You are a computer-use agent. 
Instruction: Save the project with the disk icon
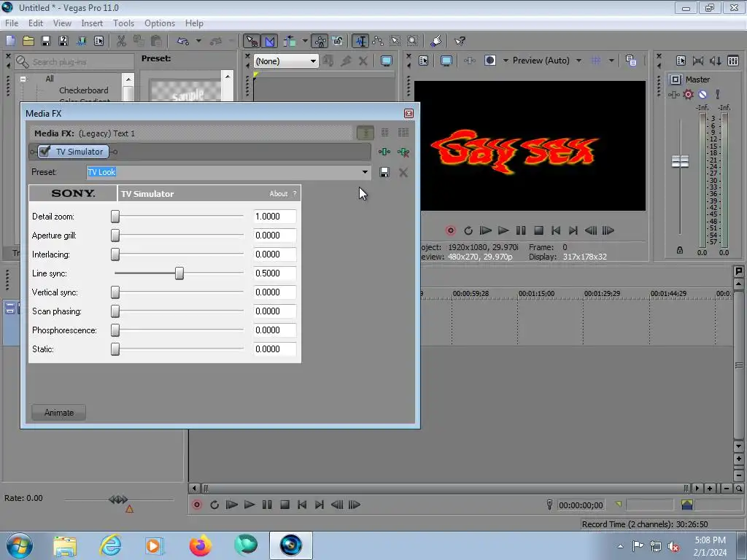pos(46,41)
